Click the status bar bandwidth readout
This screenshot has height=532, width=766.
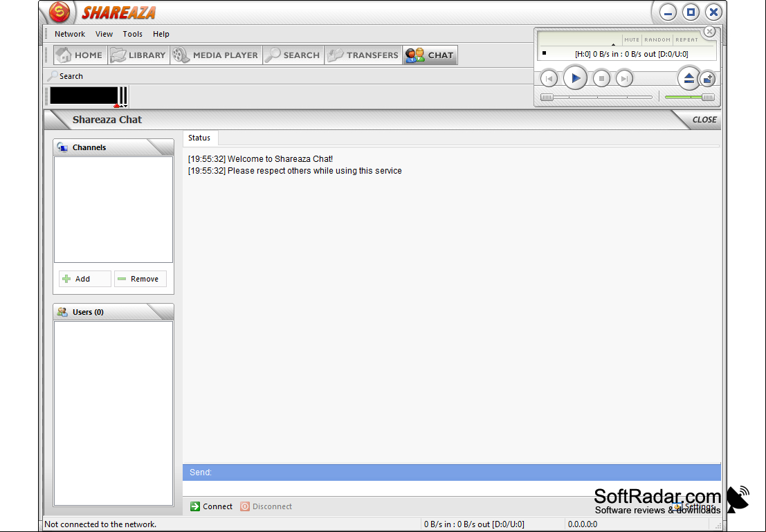pyautogui.click(x=474, y=524)
